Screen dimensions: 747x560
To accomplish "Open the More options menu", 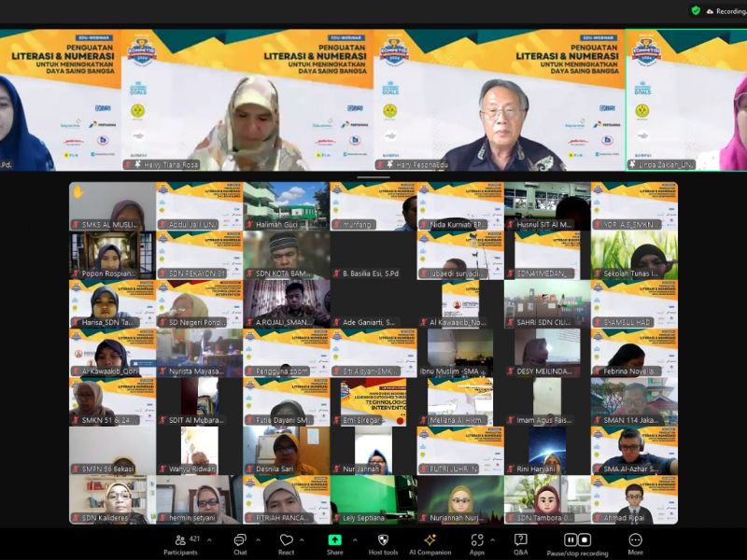I will 635,541.
